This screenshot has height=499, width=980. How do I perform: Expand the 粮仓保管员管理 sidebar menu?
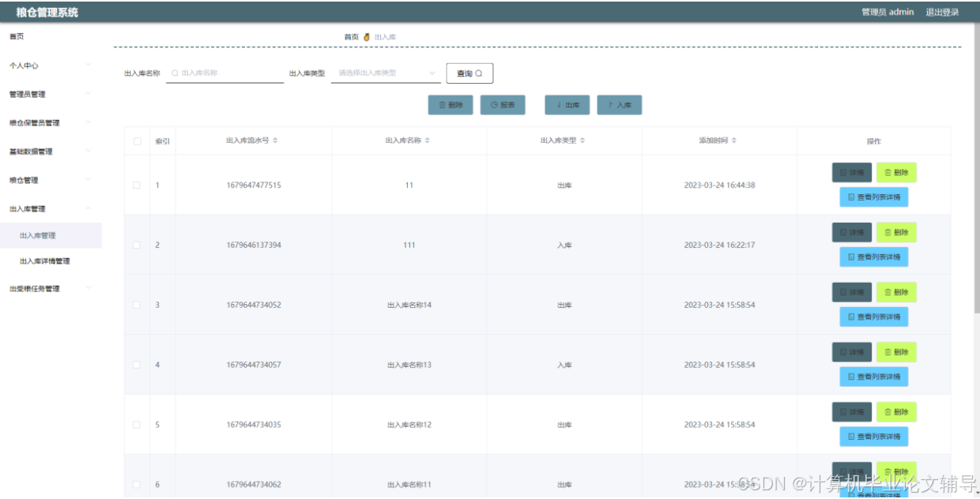[x=51, y=122]
